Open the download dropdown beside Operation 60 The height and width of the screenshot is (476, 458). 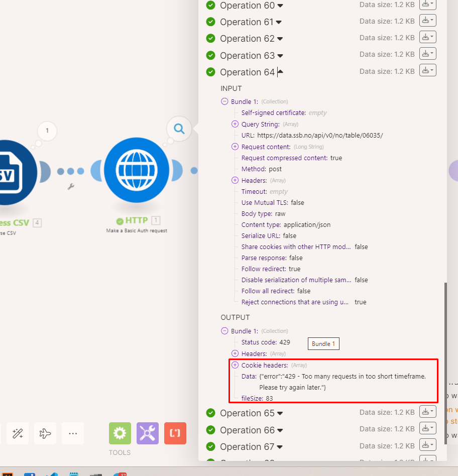pos(427,5)
